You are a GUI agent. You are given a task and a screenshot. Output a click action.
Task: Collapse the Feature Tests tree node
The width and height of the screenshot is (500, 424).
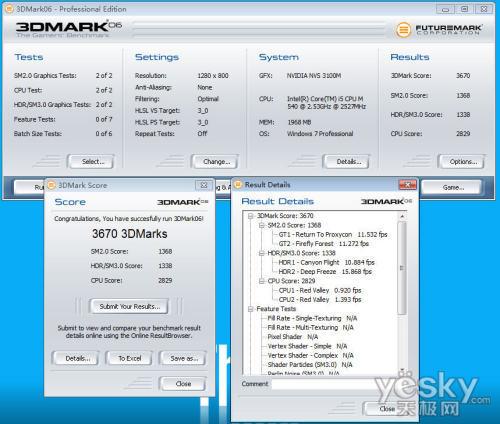pos(250,309)
